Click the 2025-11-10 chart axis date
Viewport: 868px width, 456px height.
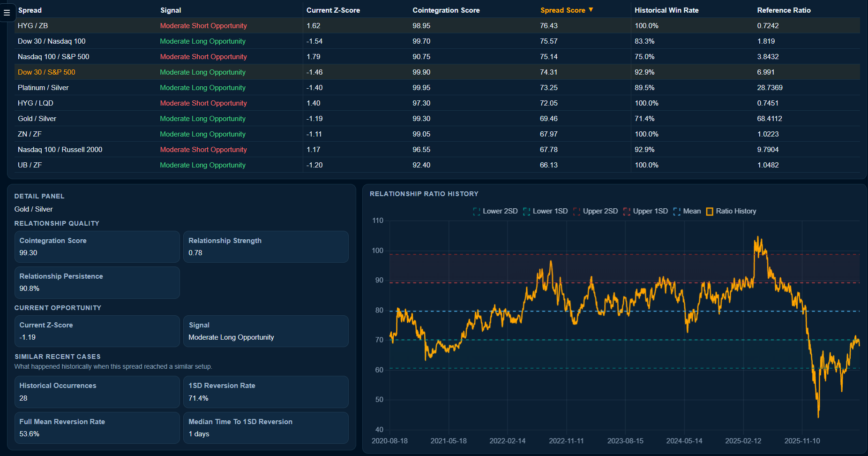click(x=802, y=441)
